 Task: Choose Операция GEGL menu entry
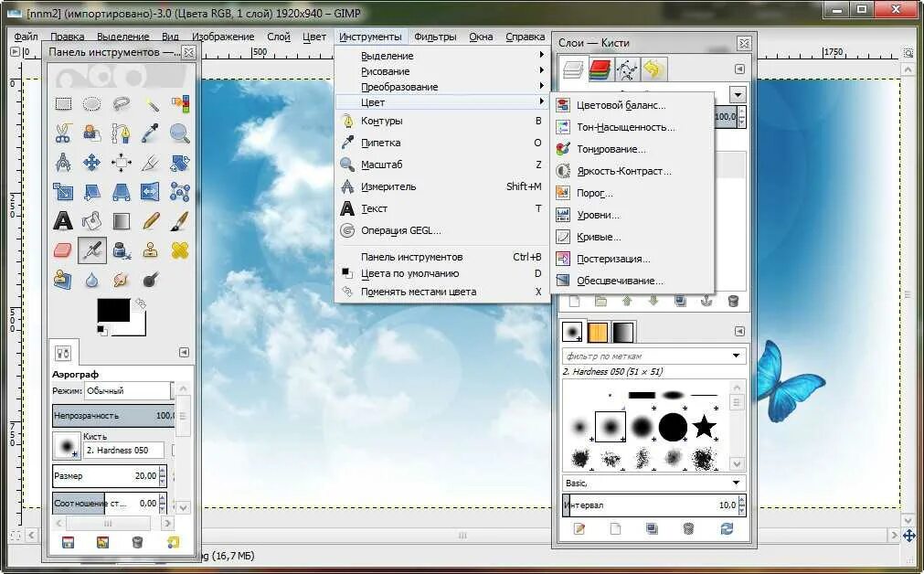[x=442, y=230]
